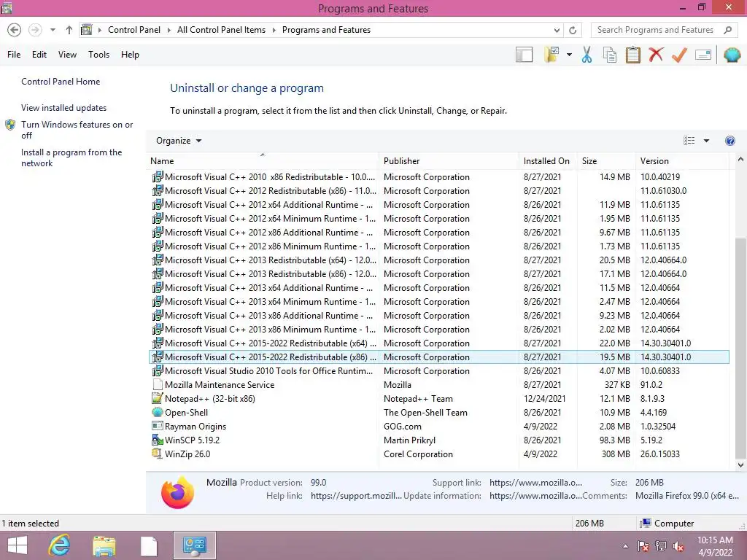Open the View menu
Image resolution: width=747 pixels, height=560 pixels.
click(x=67, y=54)
